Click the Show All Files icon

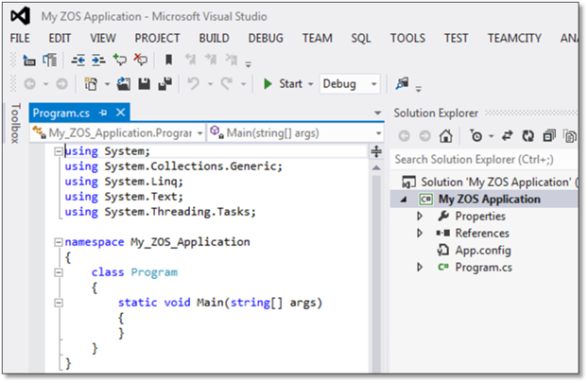[x=570, y=136]
